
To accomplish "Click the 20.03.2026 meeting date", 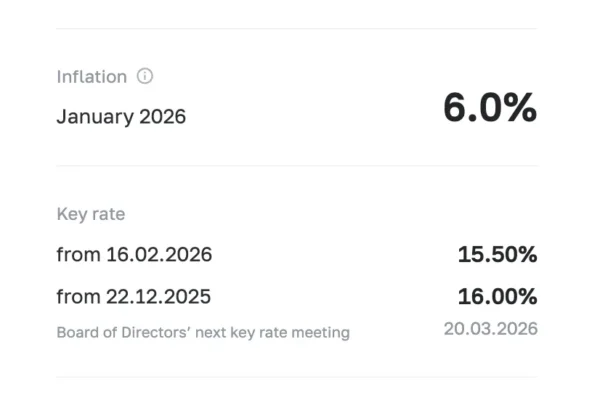I will point(491,328).
